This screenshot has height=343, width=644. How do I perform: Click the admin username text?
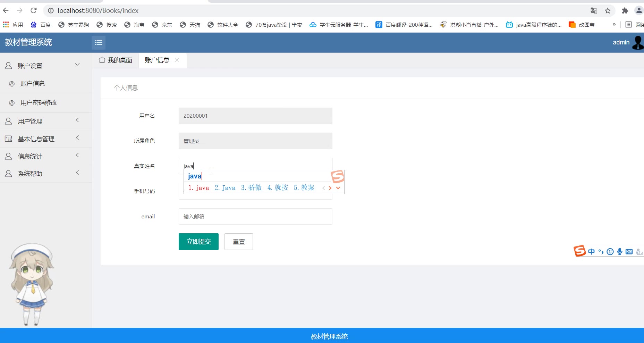click(x=621, y=42)
